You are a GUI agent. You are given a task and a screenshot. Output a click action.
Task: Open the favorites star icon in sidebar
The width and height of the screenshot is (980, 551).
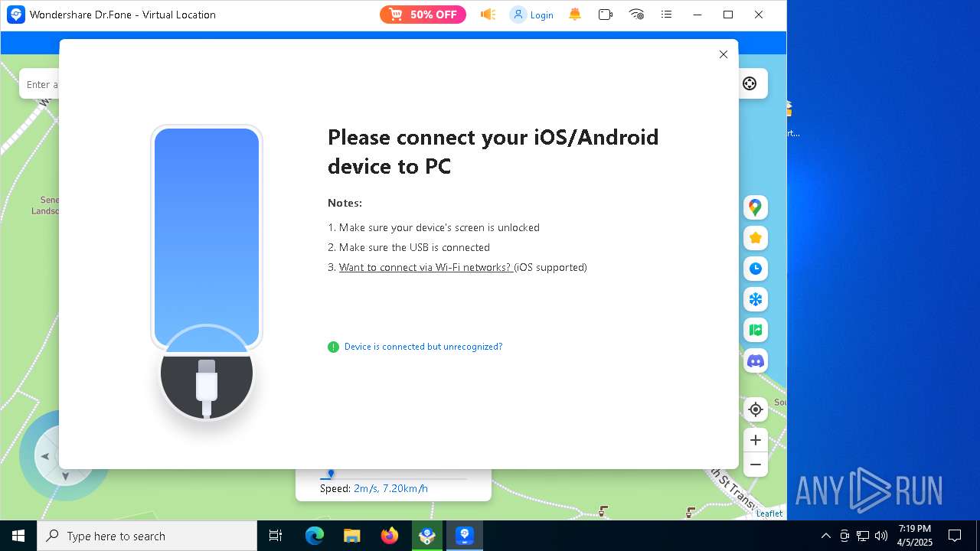756,238
